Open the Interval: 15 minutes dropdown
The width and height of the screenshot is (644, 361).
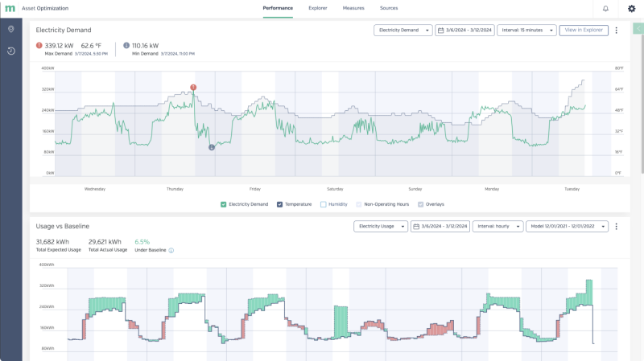pyautogui.click(x=527, y=31)
